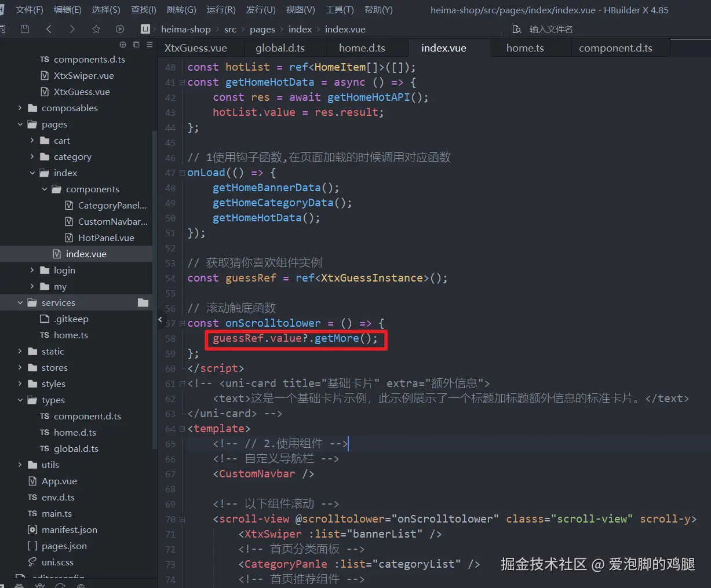The width and height of the screenshot is (711, 588).
Task: Fold the scroll-view element at line 70
Action: [182, 519]
